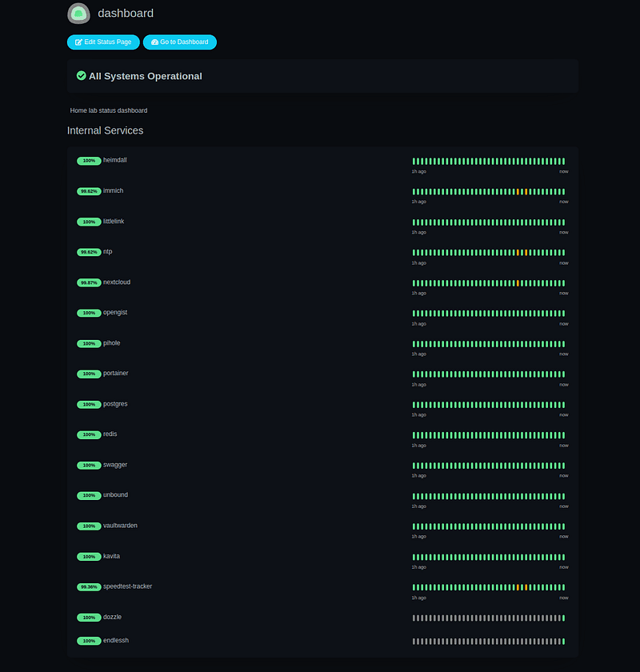
Task: Open the littlelink service link
Action: [114, 221]
